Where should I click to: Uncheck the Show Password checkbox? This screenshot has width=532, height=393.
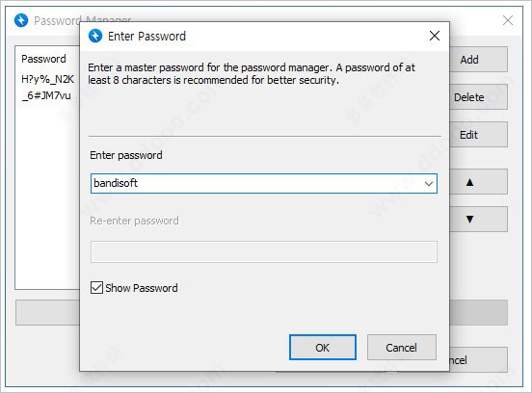(x=96, y=288)
